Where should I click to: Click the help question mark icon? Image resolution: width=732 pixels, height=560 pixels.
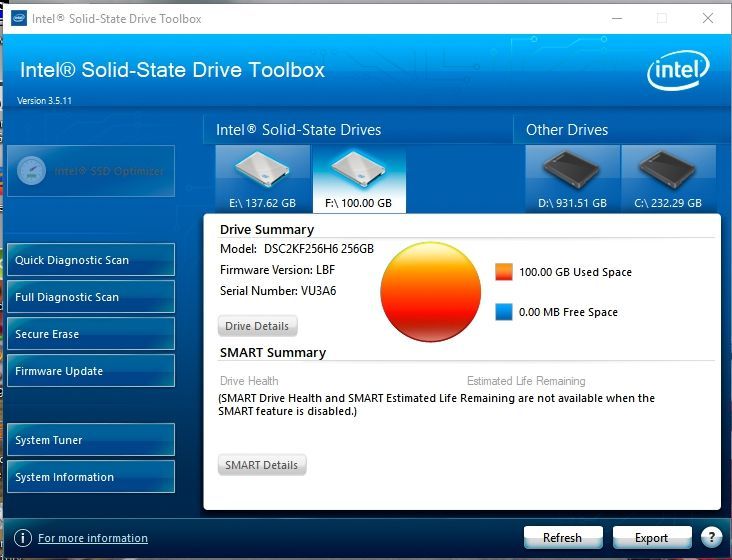[x=711, y=537]
